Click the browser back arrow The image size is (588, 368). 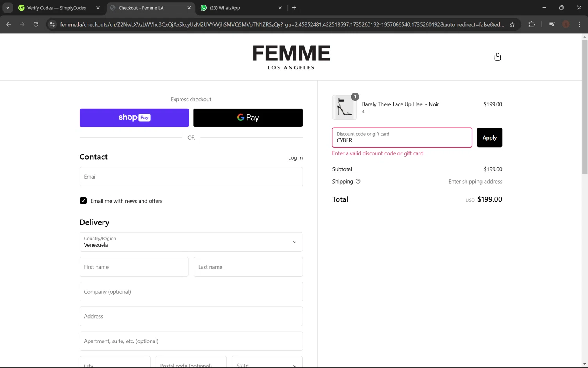9,24
